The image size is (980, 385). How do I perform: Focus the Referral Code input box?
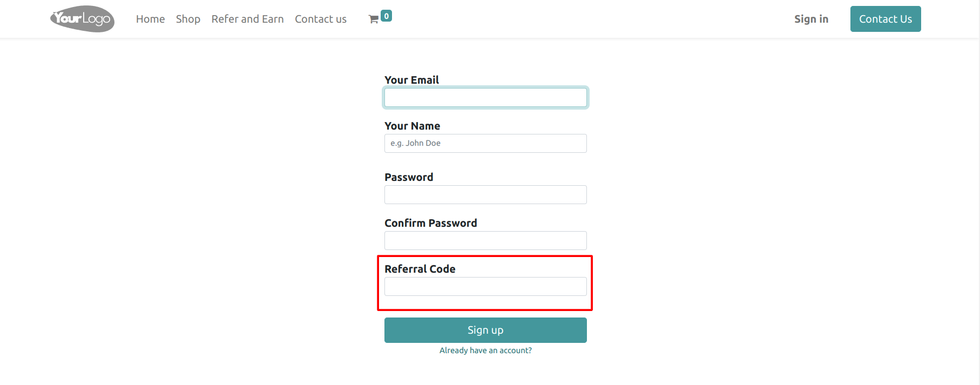[x=485, y=286]
